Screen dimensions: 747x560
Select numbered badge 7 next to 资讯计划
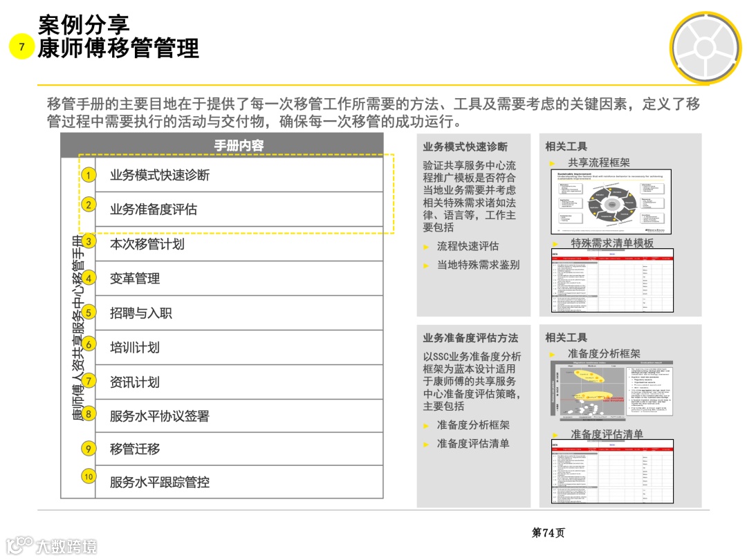pos(88,380)
